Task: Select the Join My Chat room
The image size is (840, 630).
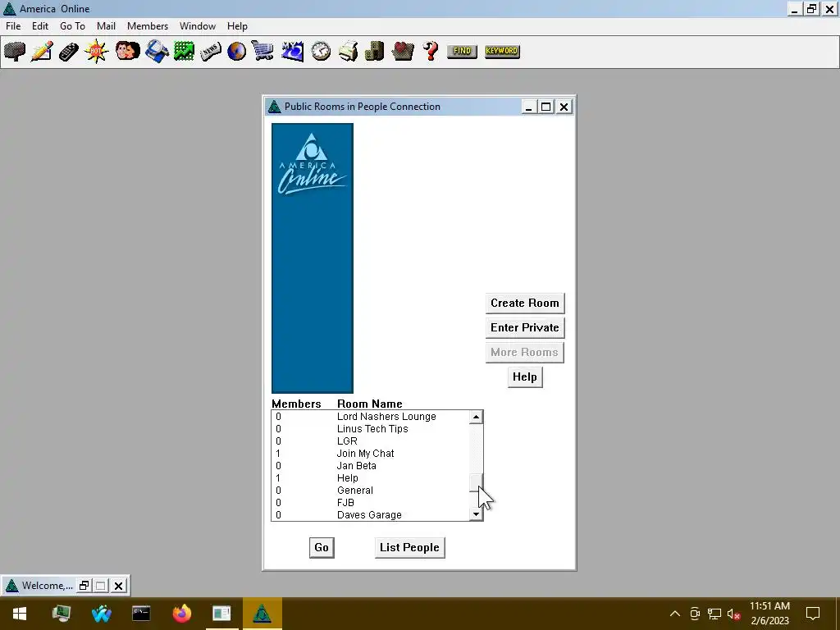Action: pos(370,454)
